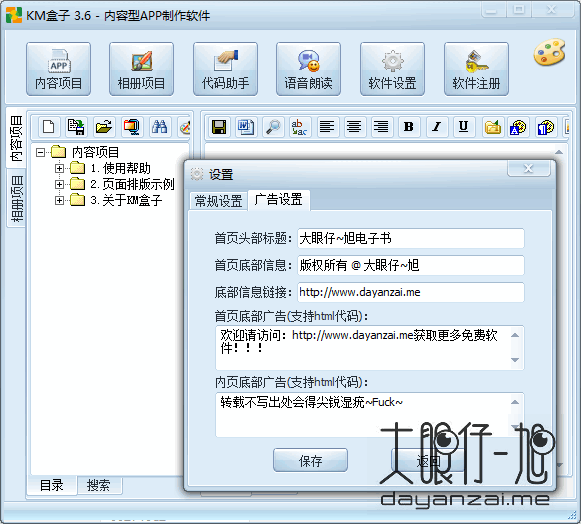
Task: Click the Word document import icon
Action: [x=246, y=127]
